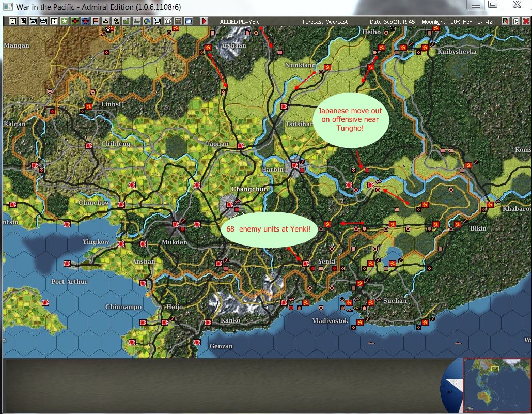Select the Japanese base icon at Harbin
This screenshot has width=532, height=414.
295,165
